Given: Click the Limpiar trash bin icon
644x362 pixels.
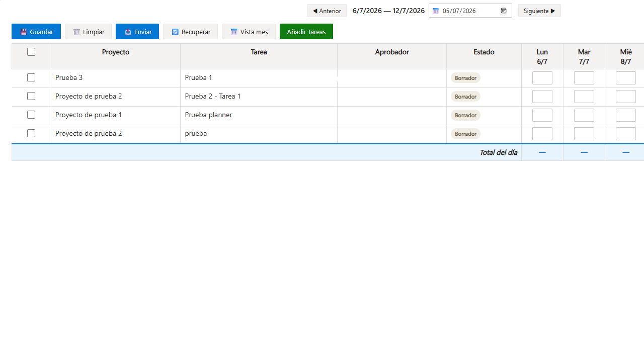Looking at the screenshot, I should 76,32.
